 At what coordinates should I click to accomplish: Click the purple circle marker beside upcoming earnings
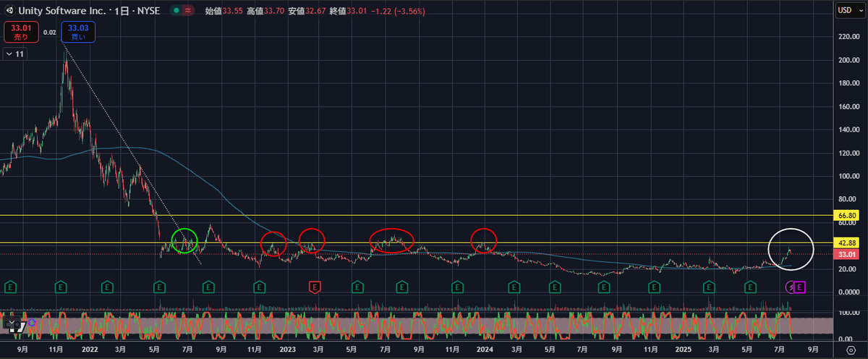click(x=791, y=287)
